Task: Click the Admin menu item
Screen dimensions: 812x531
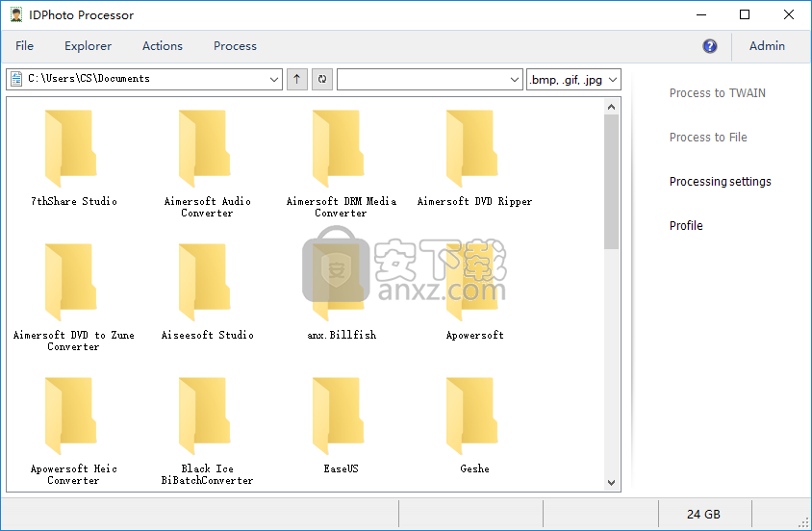Action: point(767,46)
